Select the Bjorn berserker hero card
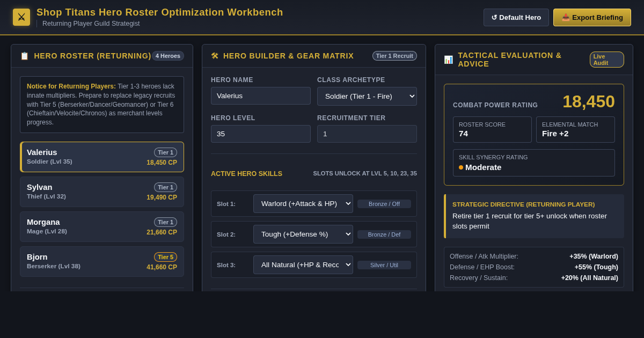 click(x=102, y=261)
